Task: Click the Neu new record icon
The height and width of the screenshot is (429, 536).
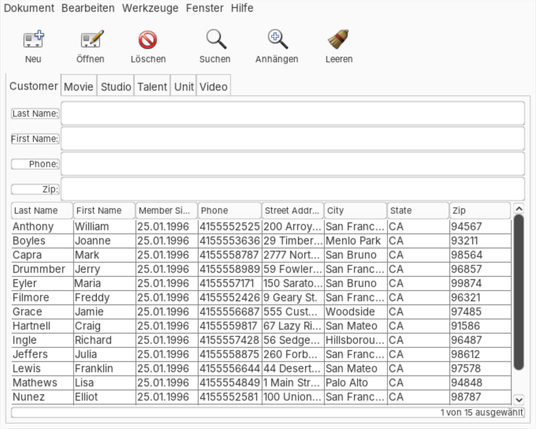Action: click(34, 39)
